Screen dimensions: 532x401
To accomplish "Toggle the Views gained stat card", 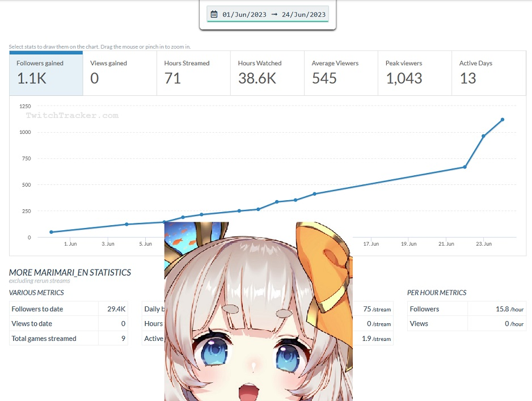I will click(120, 73).
